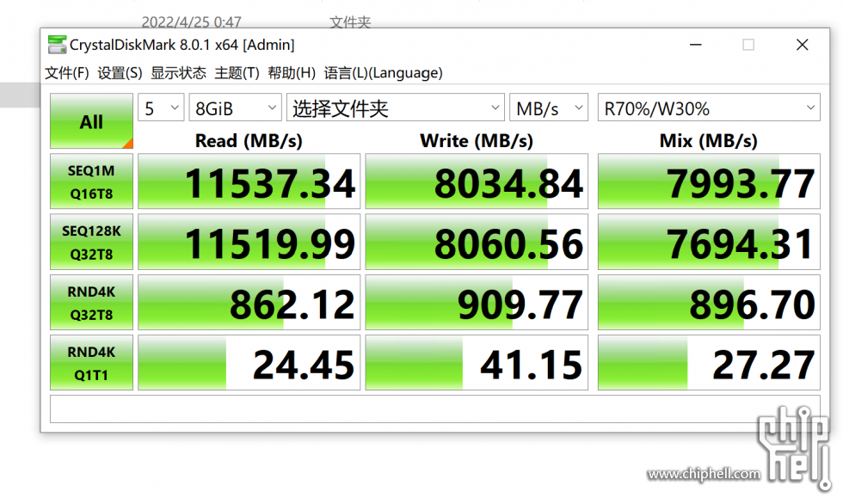Click the empty comment field below results

435,409
